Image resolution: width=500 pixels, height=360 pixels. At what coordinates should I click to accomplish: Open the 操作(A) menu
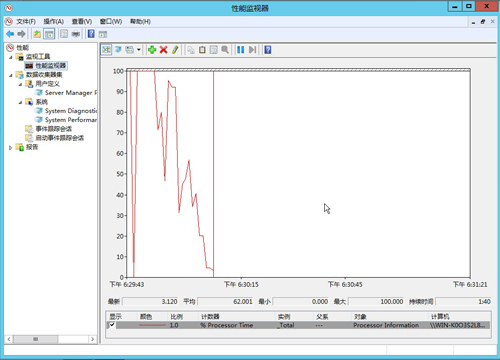coord(54,22)
